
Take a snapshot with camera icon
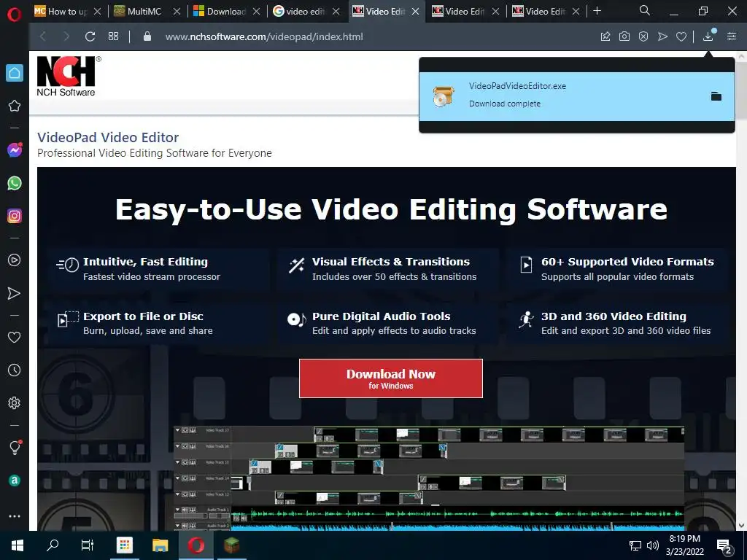[x=624, y=36]
